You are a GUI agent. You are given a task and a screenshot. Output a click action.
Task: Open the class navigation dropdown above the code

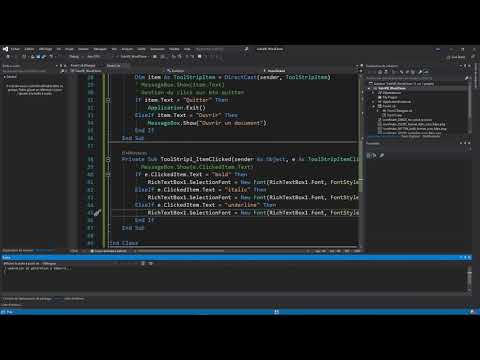click(x=213, y=71)
